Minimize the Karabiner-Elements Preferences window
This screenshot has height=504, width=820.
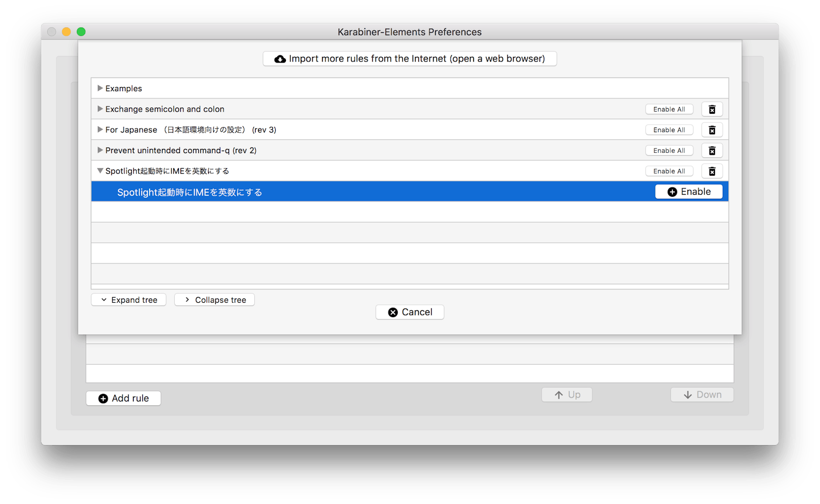click(x=66, y=32)
